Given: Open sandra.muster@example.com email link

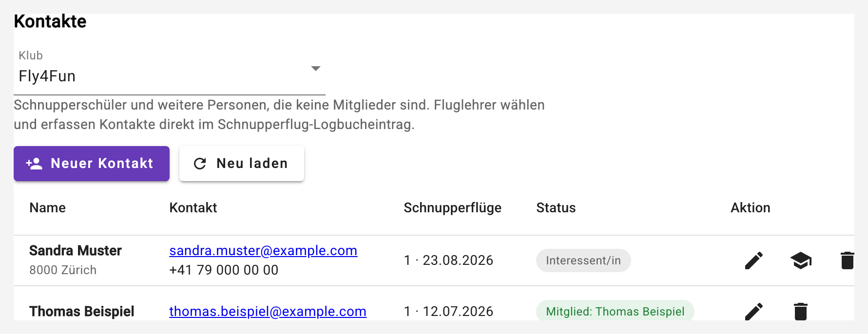Looking at the screenshot, I should pyautogui.click(x=263, y=251).
